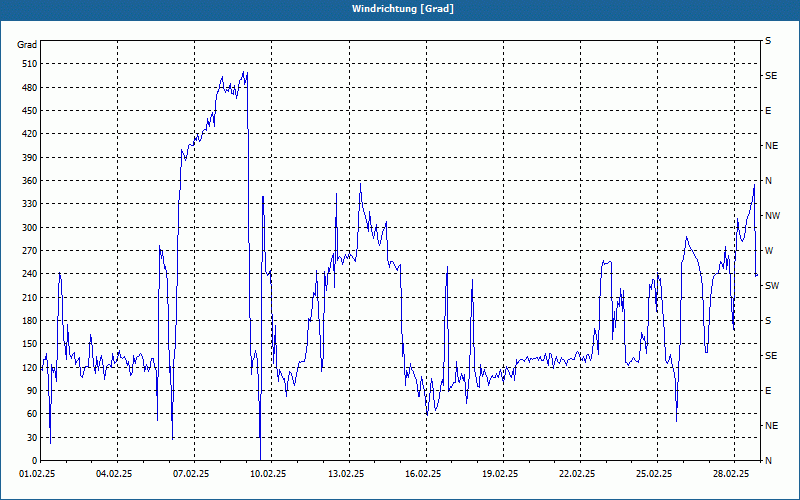Click the 01.02.25 date label

coord(37,474)
